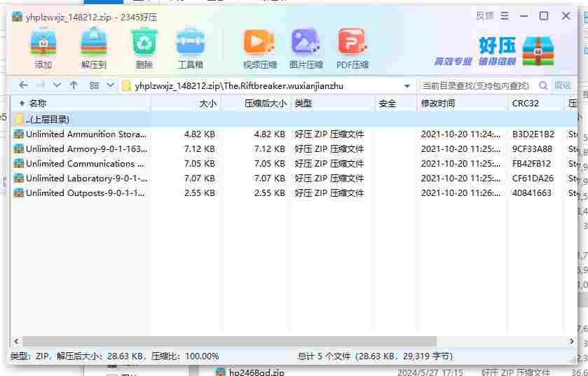588x376 pixels.
Task: Click the Unlimited Outposts file's zip icon
Action: pyautogui.click(x=18, y=193)
